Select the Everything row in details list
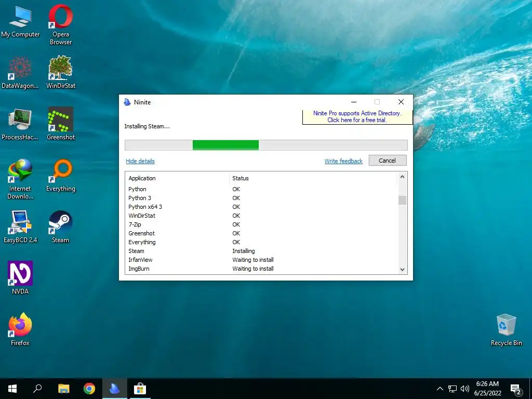 coord(261,242)
